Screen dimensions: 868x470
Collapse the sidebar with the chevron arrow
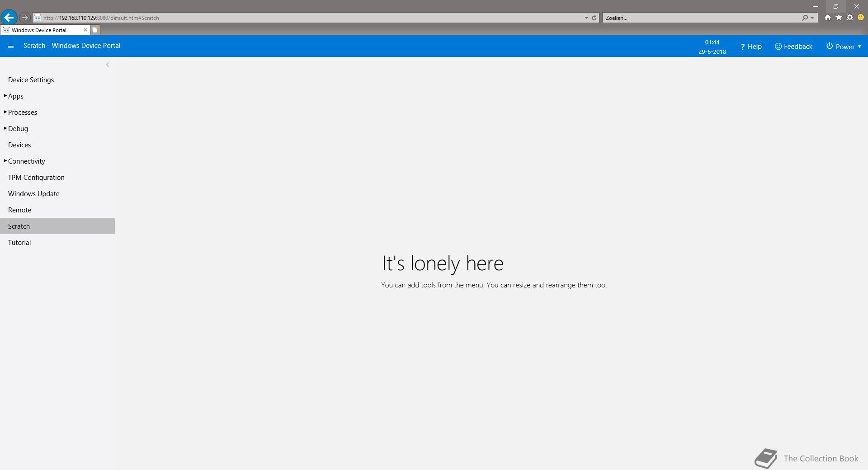pyautogui.click(x=108, y=65)
